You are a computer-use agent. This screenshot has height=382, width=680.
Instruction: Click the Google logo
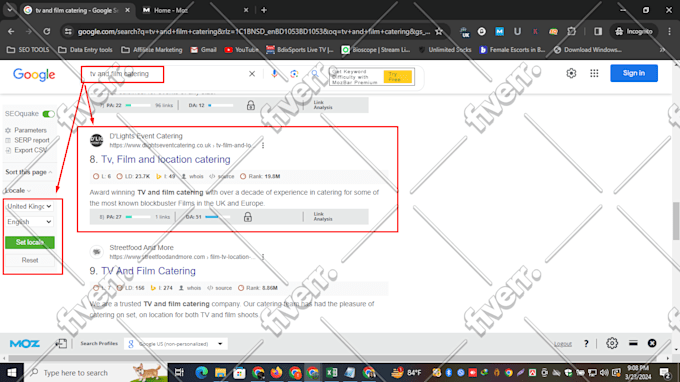coord(34,75)
